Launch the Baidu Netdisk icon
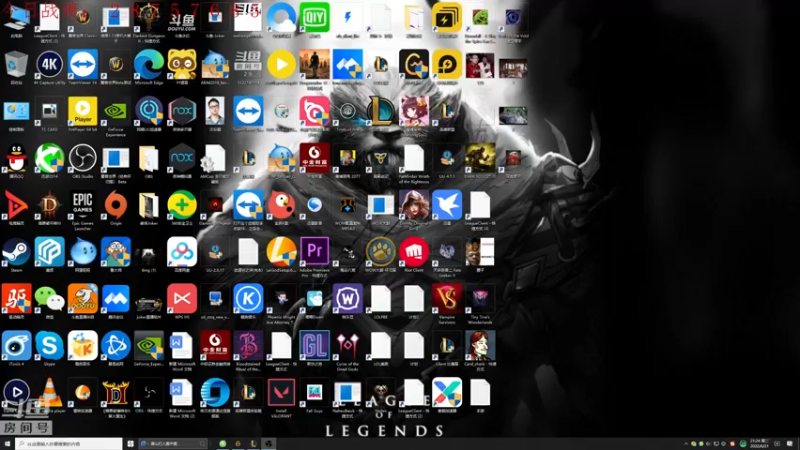800x450 pixels. point(182,252)
